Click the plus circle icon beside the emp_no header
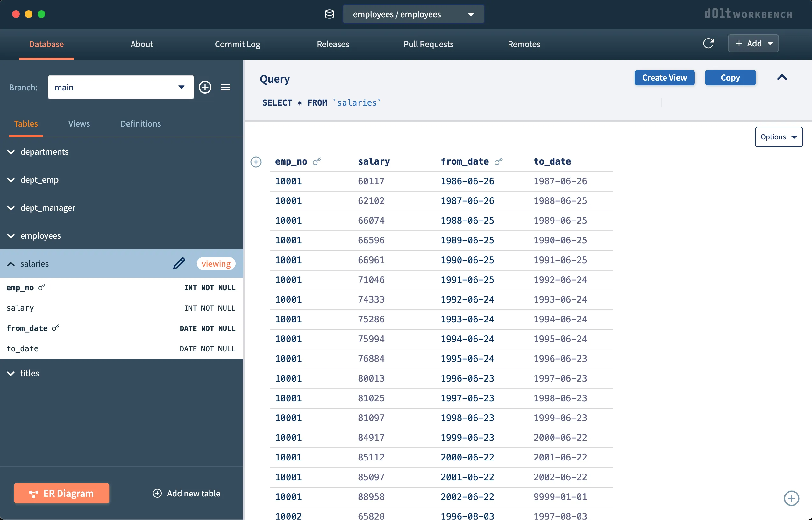The width and height of the screenshot is (812, 520). coord(256,162)
